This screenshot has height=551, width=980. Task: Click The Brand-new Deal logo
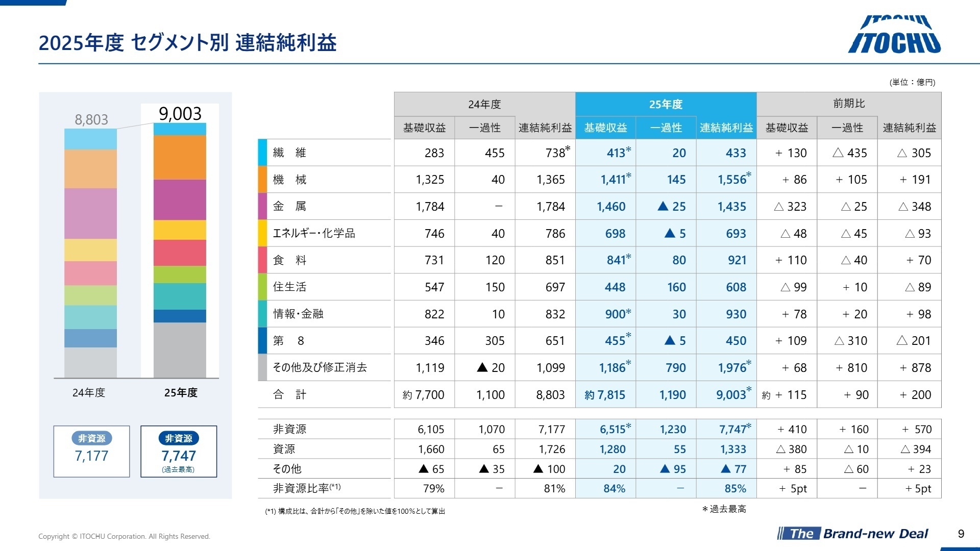pos(852,534)
